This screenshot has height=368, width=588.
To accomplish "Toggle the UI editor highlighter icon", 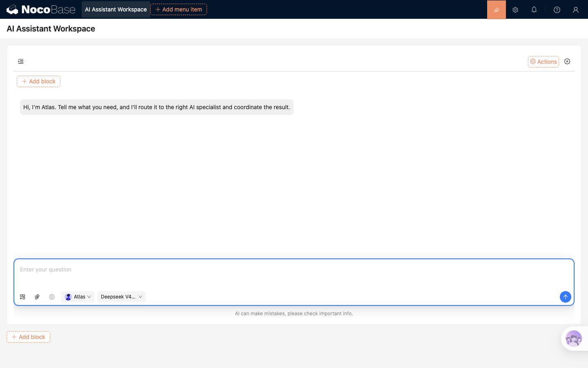I will (497, 9).
